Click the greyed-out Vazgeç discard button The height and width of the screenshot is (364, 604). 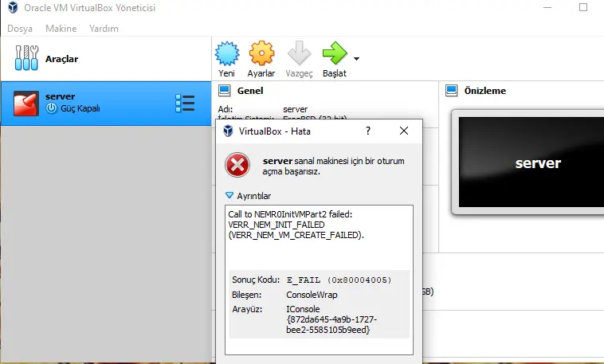click(299, 59)
